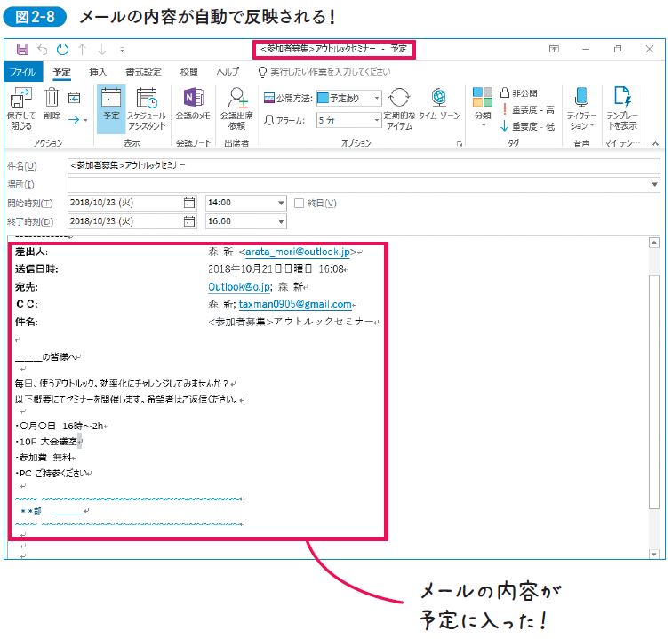Collapse the ribbon with the chevron
The height and width of the screenshot is (639, 672).
click(x=655, y=144)
